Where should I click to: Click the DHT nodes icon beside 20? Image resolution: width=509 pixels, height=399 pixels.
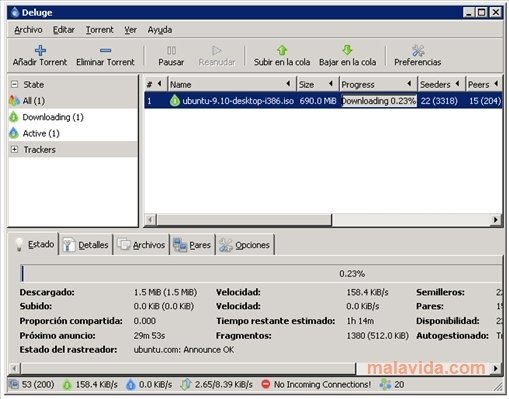coord(385,384)
